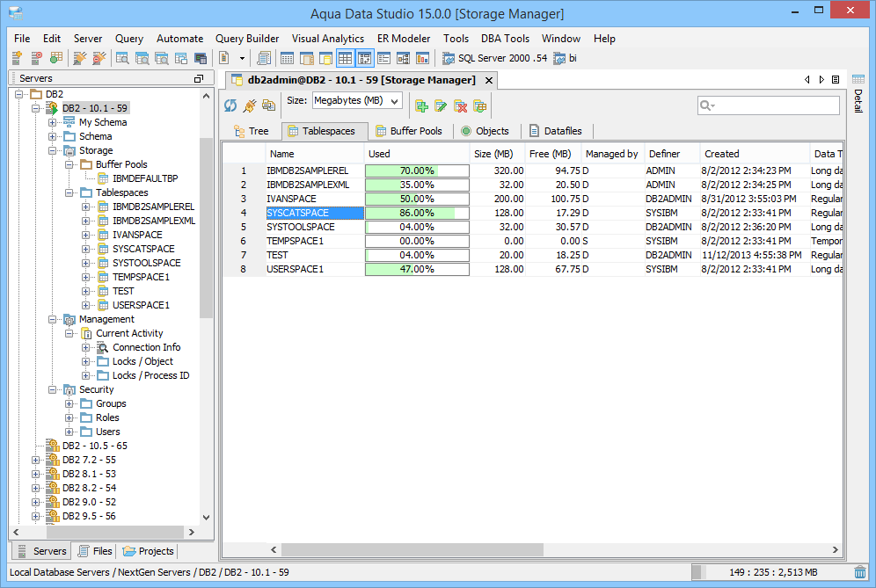Open the Query Builder menu
The image size is (876, 588).
tap(247, 39)
